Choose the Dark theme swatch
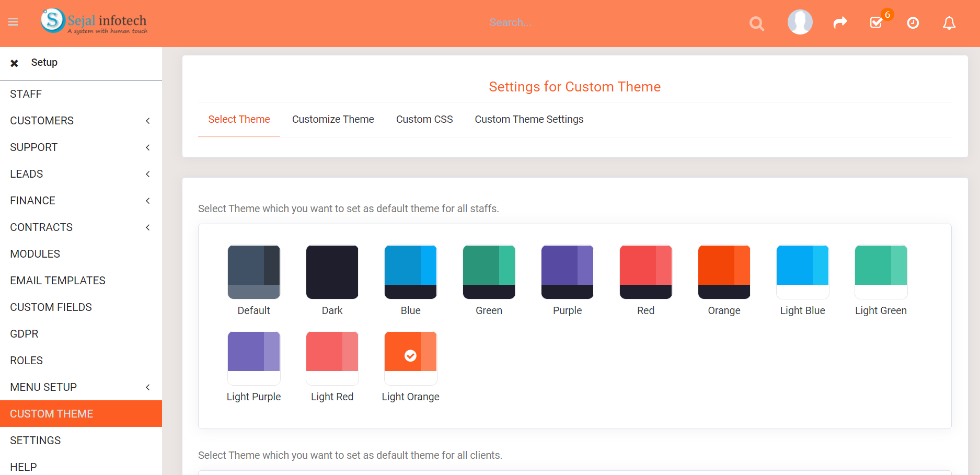 (x=332, y=272)
